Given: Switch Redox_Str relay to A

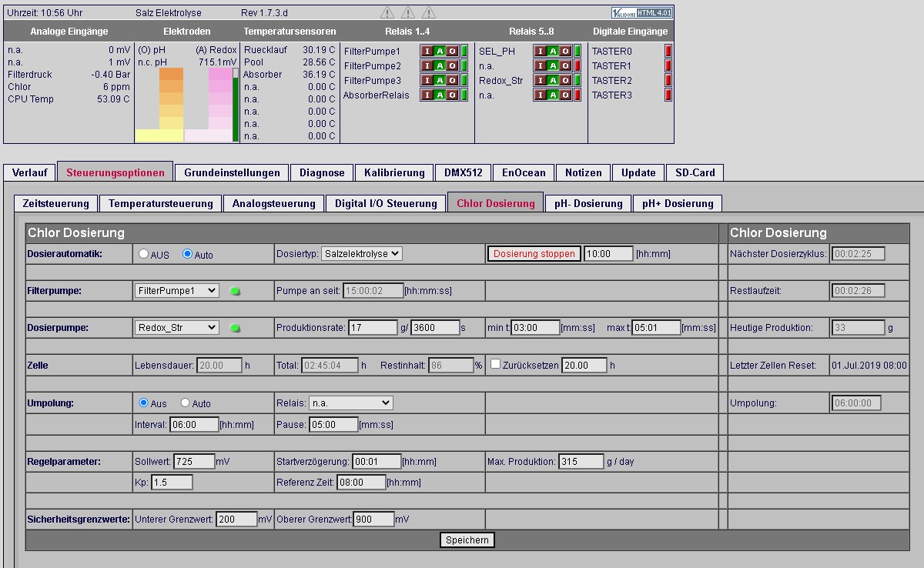Looking at the screenshot, I should tap(553, 80).
